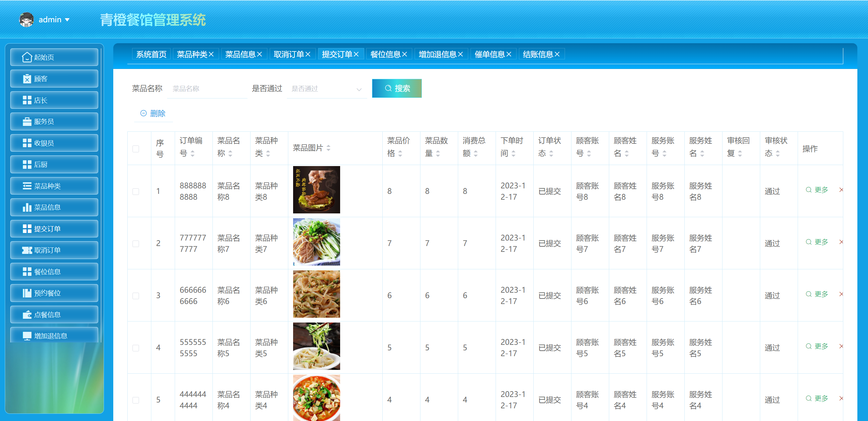The height and width of the screenshot is (421, 868).
Task: Click the list icon for 菜品种类
Action: pyautogui.click(x=27, y=186)
